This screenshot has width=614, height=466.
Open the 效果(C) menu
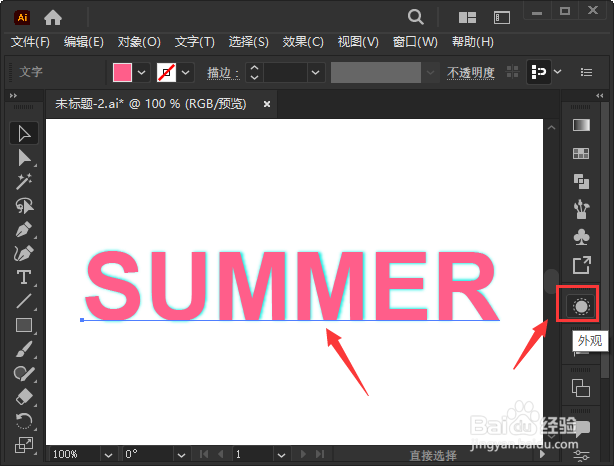tap(303, 42)
